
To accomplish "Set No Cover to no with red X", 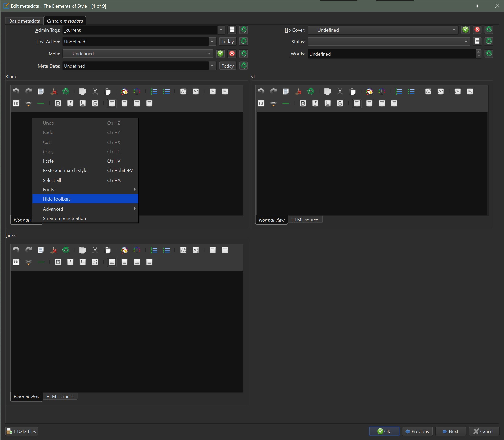I will 477,30.
